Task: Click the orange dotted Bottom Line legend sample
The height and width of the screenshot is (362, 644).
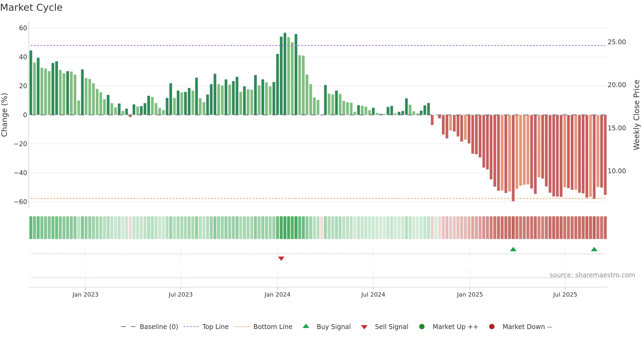Action: click(242, 327)
